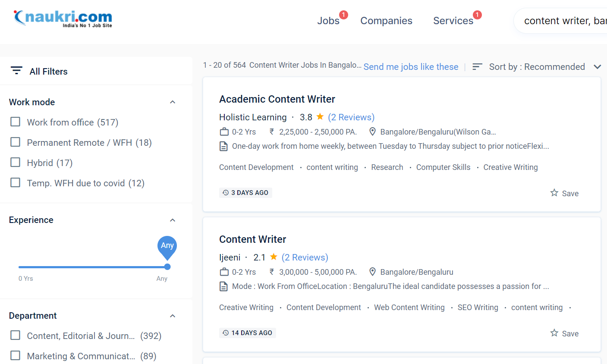Viewport: 607px width, 364px height.
Task: Click the rupee icon beside 3,00,000 salary
Action: point(272,272)
